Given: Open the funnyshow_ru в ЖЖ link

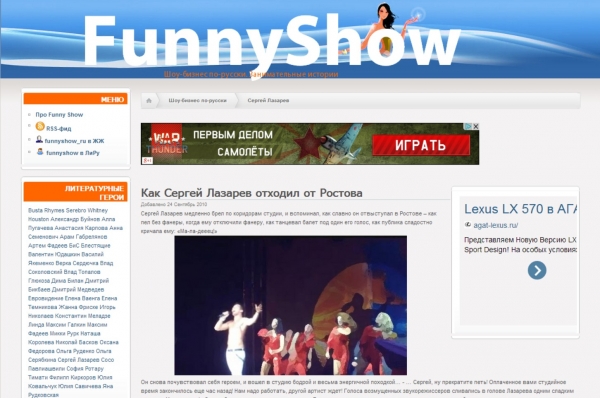Looking at the screenshot, I should click(x=74, y=141).
